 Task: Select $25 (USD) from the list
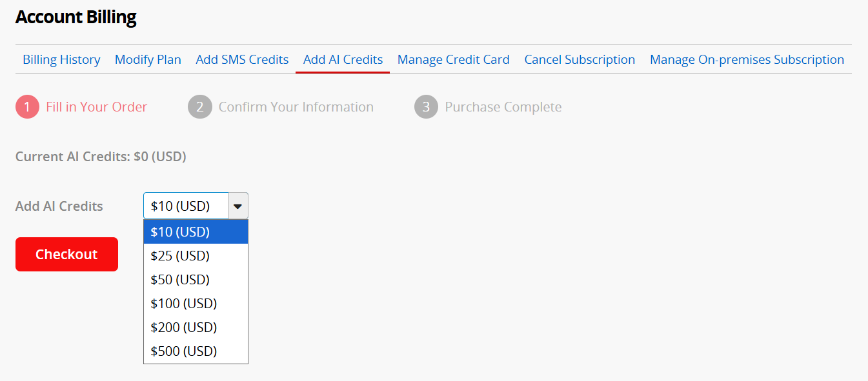(x=196, y=256)
